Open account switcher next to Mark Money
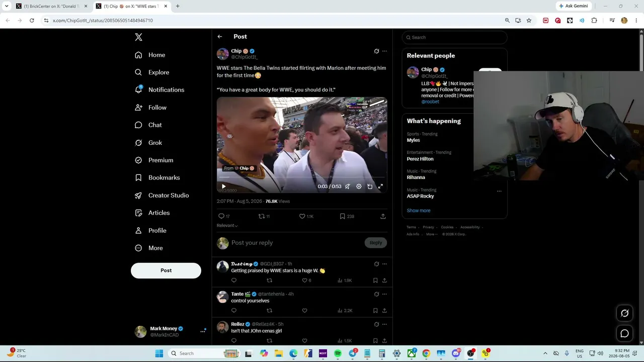Screen dimensions: 644x362 [203, 331]
